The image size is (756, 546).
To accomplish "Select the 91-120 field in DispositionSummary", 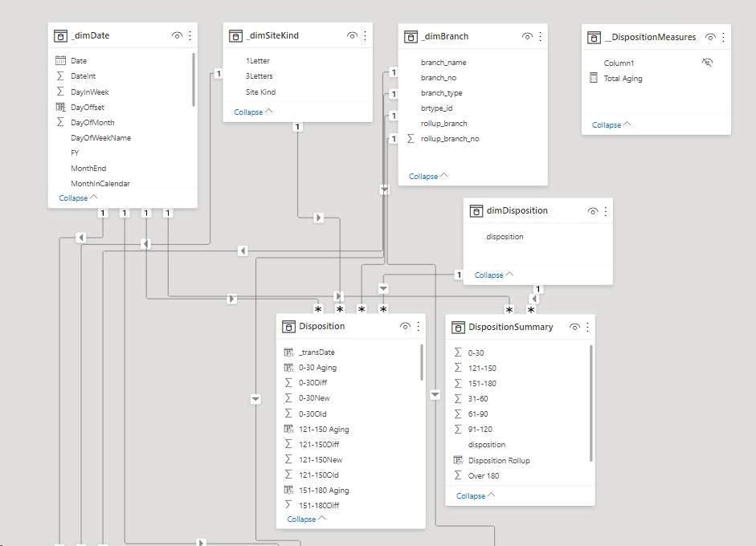I will click(x=480, y=430).
